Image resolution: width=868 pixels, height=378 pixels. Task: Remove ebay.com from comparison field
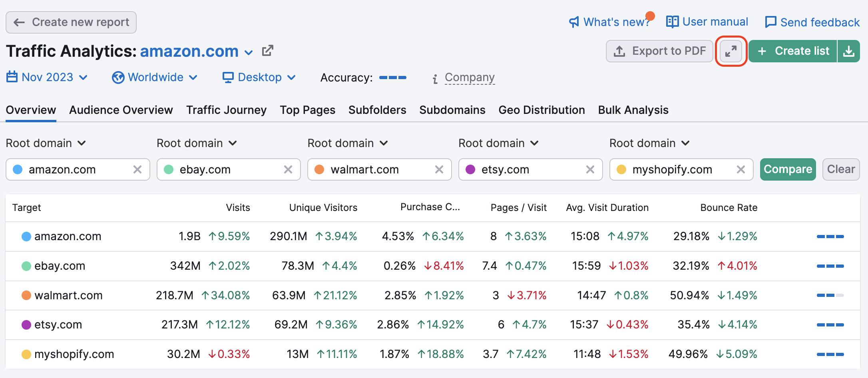288,169
